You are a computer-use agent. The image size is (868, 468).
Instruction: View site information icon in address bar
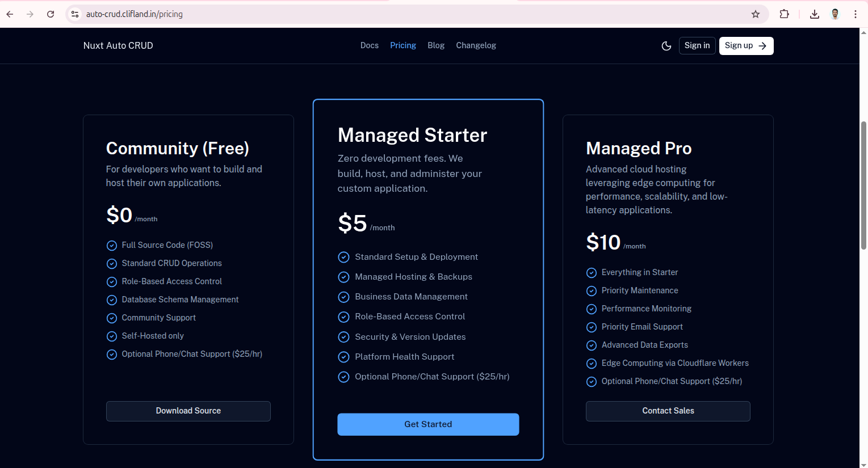(x=75, y=14)
